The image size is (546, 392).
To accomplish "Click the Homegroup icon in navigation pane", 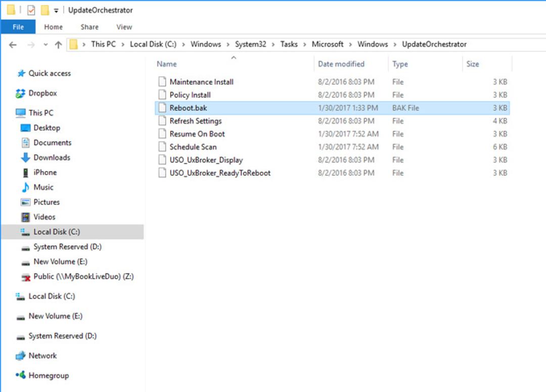I will click(21, 375).
